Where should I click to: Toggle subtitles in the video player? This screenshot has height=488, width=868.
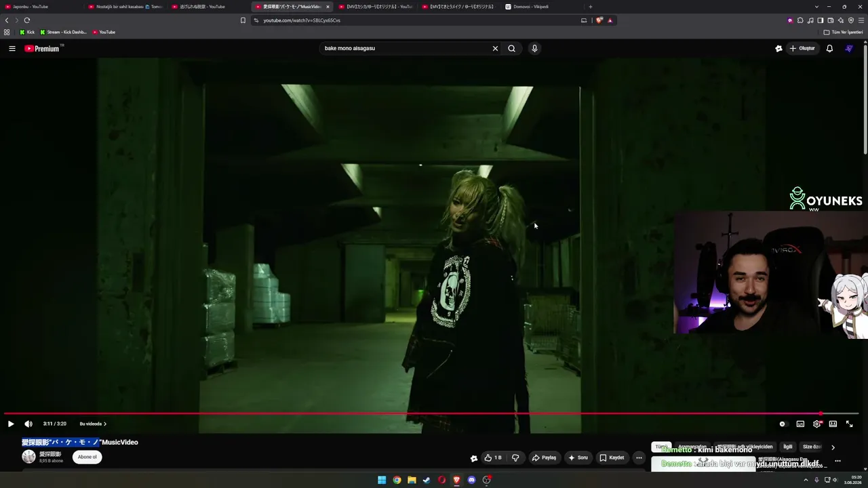click(800, 424)
